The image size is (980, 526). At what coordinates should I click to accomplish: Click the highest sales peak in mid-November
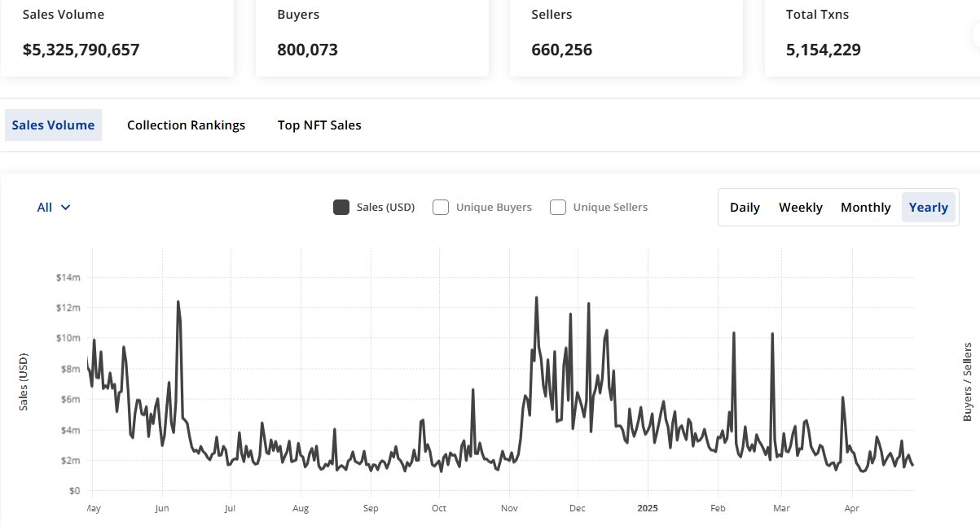[x=536, y=298]
